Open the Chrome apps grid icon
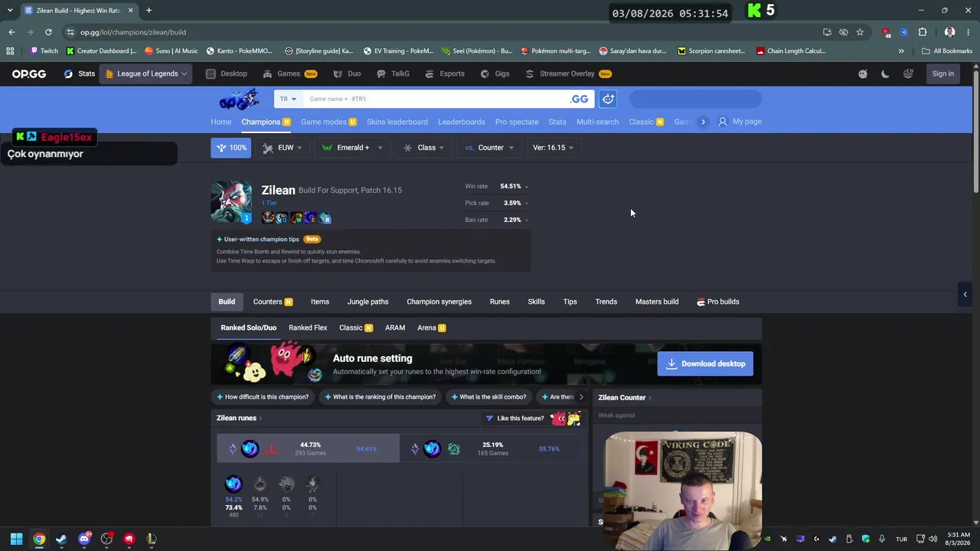The width and height of the screenshot is (980, 551). pyautogui.click(x=10, y=51)
